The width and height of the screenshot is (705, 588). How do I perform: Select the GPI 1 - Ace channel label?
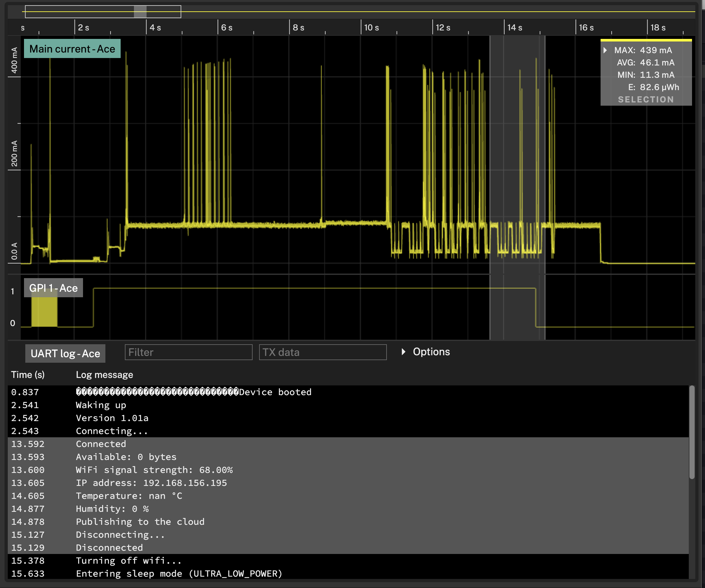tap(54, 288)
